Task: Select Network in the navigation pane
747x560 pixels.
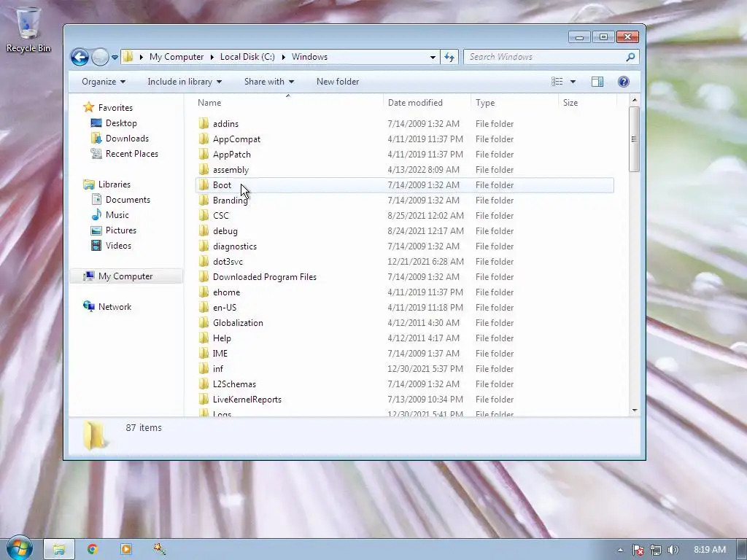Action: (x=115, y=307)
